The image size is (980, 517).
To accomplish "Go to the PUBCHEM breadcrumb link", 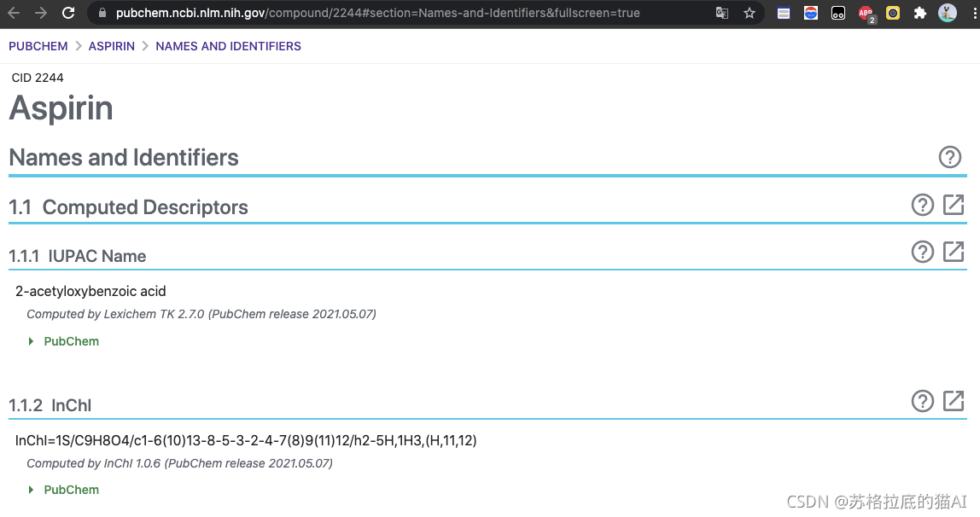I will pos(38,46).
